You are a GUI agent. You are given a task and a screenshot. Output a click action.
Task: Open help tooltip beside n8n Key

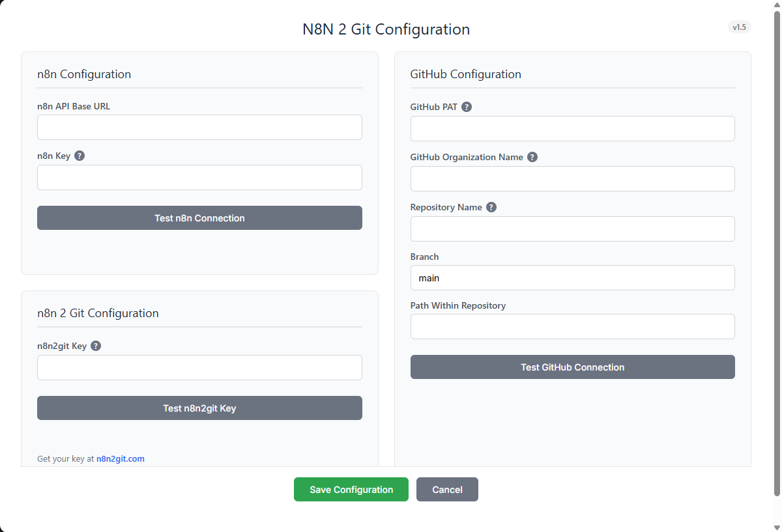[80, 156]
